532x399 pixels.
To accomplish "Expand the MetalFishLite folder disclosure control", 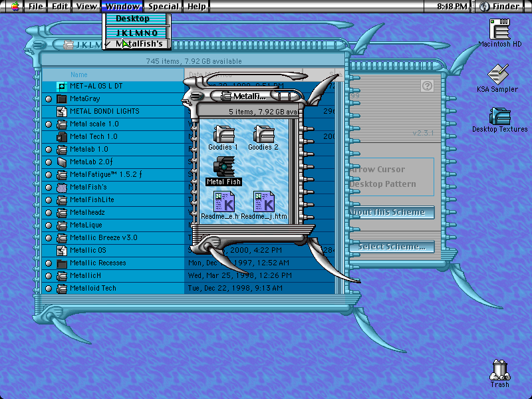I will (49, 200).
